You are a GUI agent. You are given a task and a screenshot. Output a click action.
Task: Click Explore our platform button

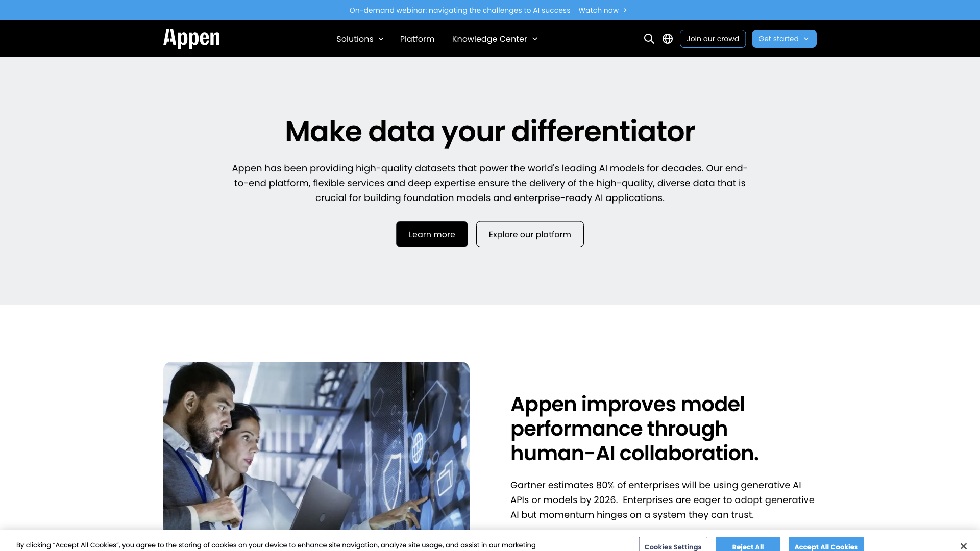click(x=530, y=234)
